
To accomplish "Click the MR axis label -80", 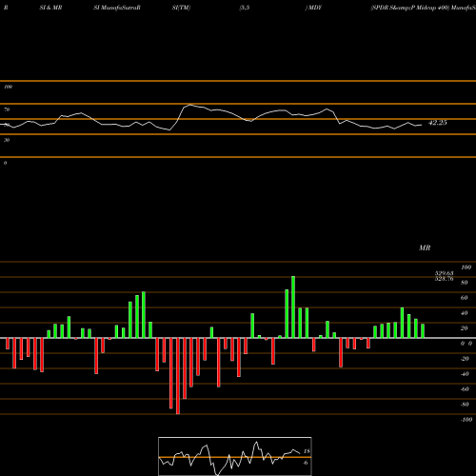I will pyautogui.click(x=465, y=405).
